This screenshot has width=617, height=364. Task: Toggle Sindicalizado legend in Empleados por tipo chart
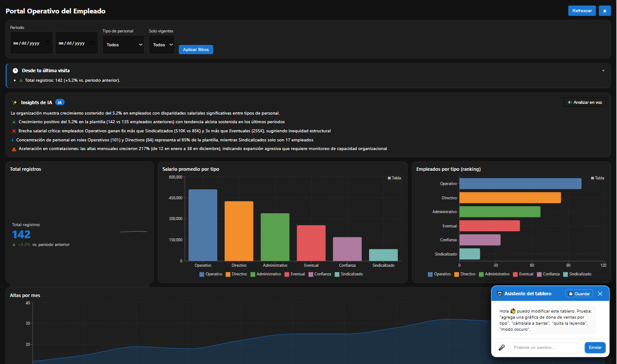[x=577, y=274]
